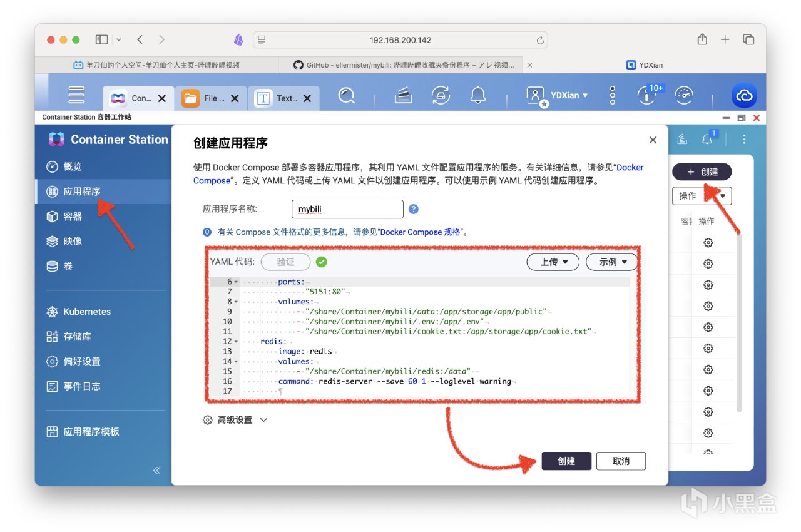Open the QNAP main hamburger menu
This screenshot has height=532, width=801.
pyautogui.click(x=76, y=95)
